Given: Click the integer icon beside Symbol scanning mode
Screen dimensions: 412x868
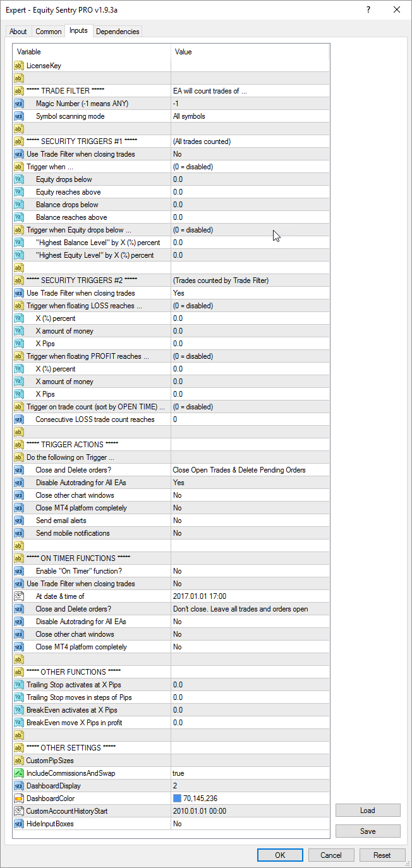Looking at the screenshot, I should pos(18,116).
